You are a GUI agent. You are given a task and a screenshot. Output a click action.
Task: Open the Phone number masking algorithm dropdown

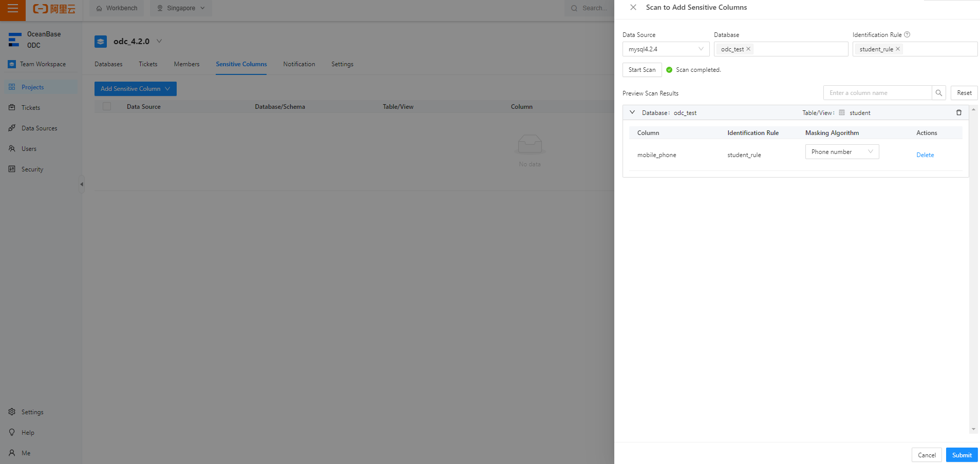click(x=842, y=152)
